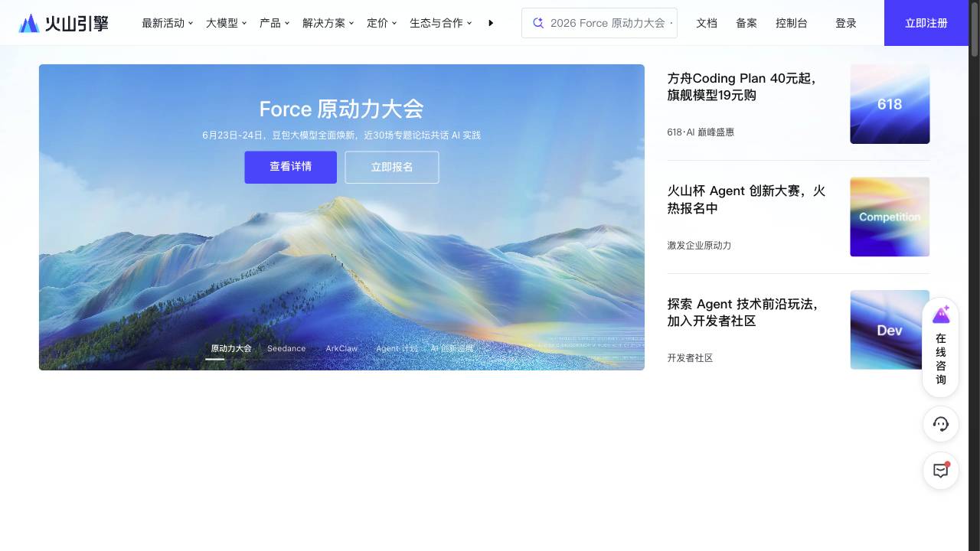This screenshot has width=980, height=551.
Task: Click the 开发者社区 caption
Action: [690, 358]
